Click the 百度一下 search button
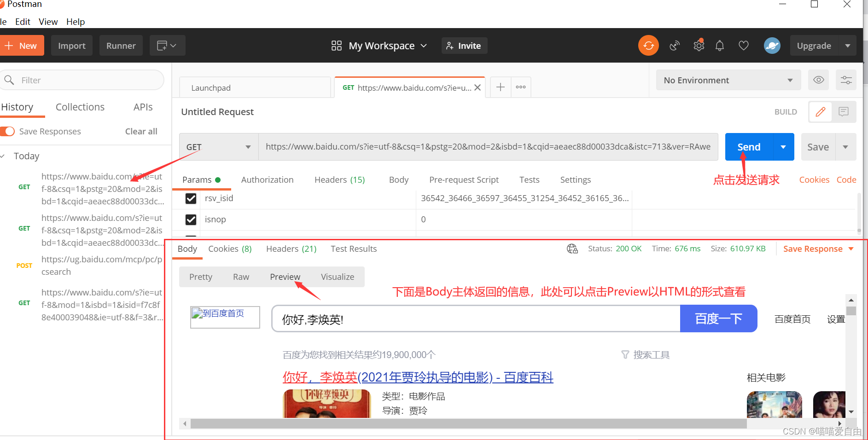 click(718, 318)
